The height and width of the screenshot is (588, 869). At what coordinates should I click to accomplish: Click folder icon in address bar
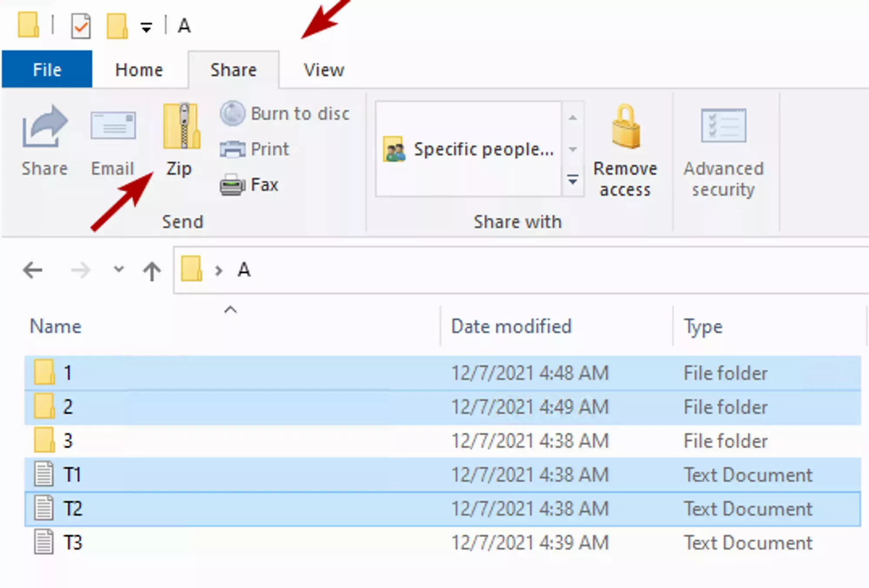pyautogui.click(x=192, y=269)
